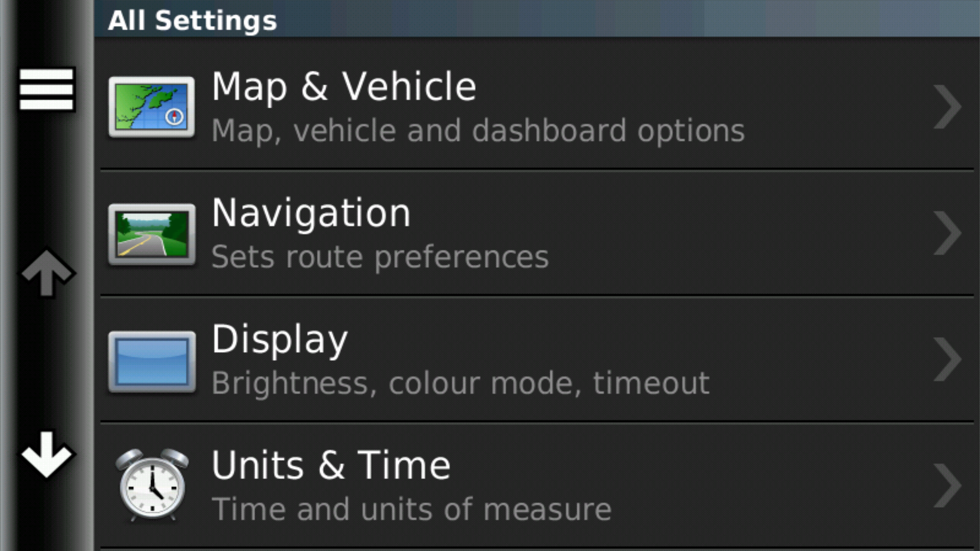Click 'Brightness, colour mode, timeout' text
Viewport: 980px width, 551px height.
[x=460, y=383]
